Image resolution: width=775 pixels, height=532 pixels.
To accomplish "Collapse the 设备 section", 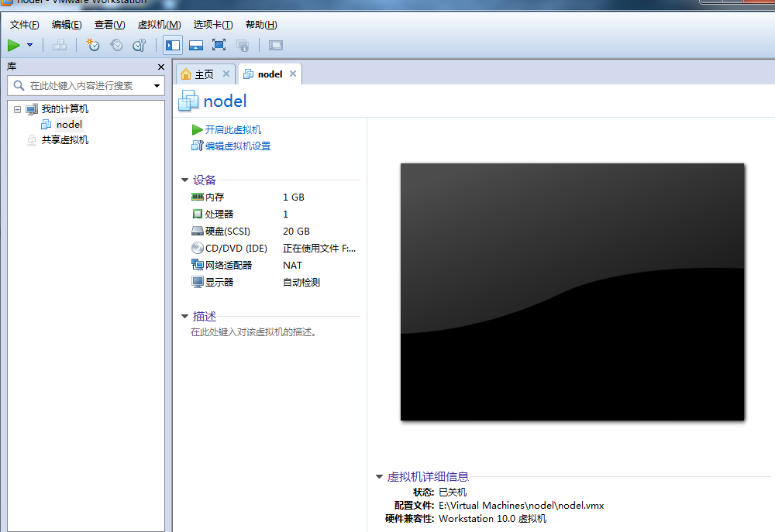I will (185, 180).
